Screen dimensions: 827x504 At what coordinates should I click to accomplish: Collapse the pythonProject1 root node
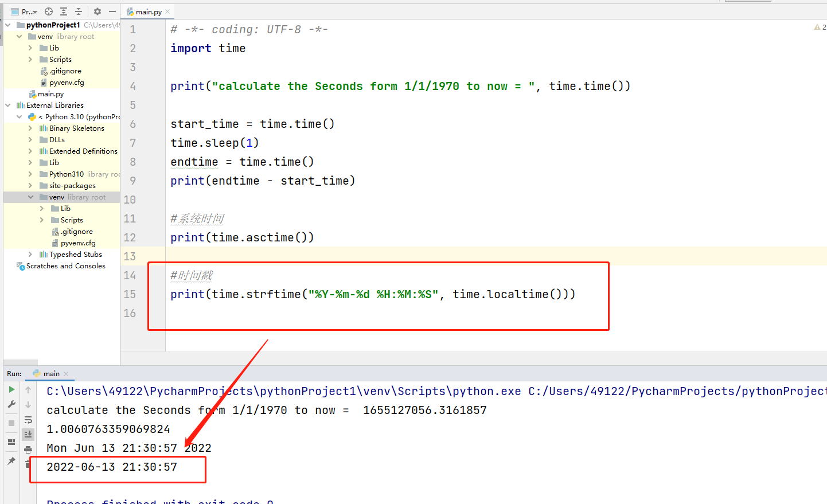[8, 25]
